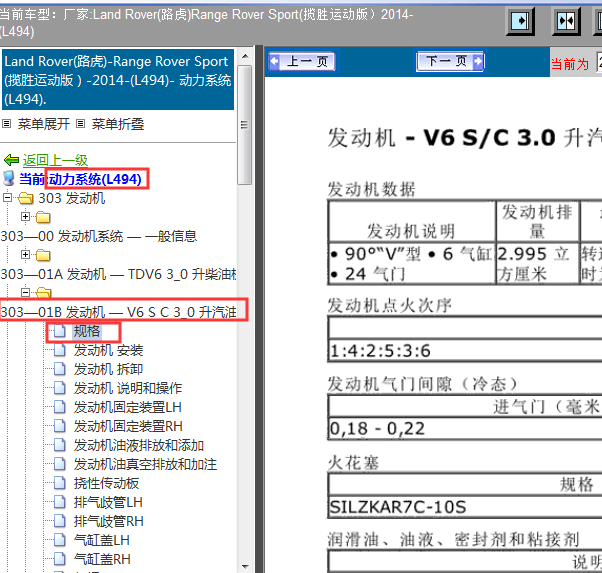Click the next page button 下一页
The height and width of the screenshot is (573, 602).
[x=450, y=61]
